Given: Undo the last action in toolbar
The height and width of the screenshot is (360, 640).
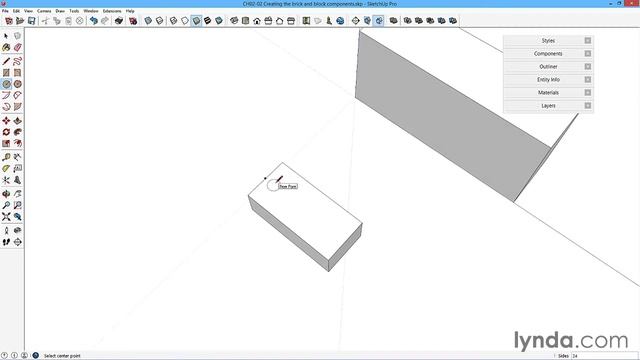Looking at the screenshot, I should [94, 21].
